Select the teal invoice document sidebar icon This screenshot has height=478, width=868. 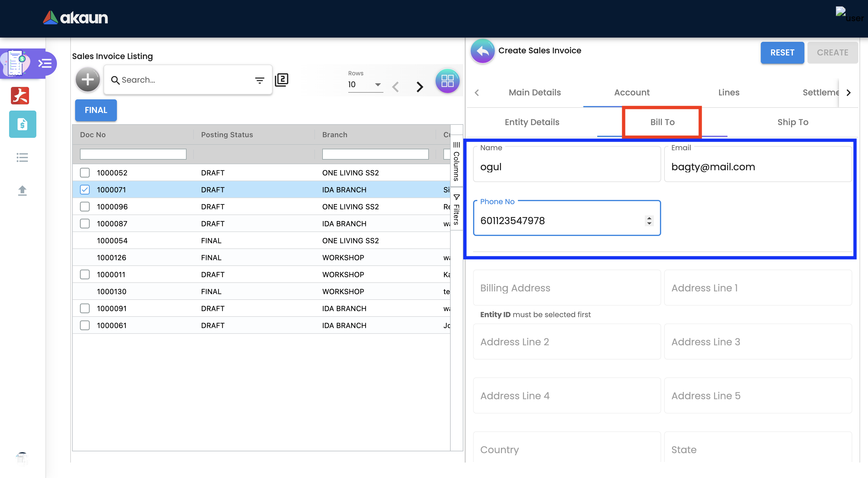point(23,124)
